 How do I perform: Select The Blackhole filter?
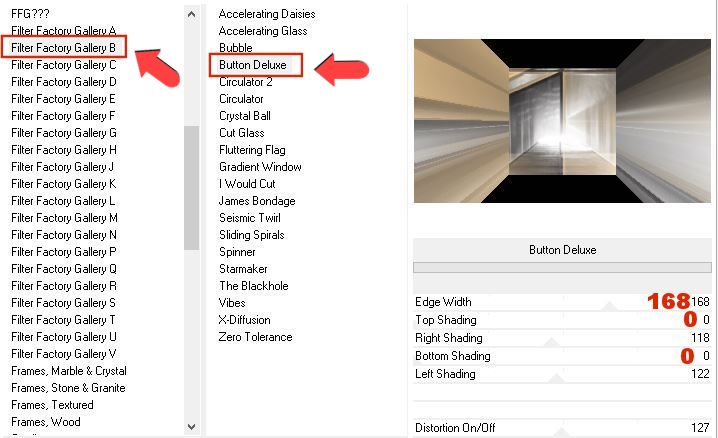[x=254, y=286]
